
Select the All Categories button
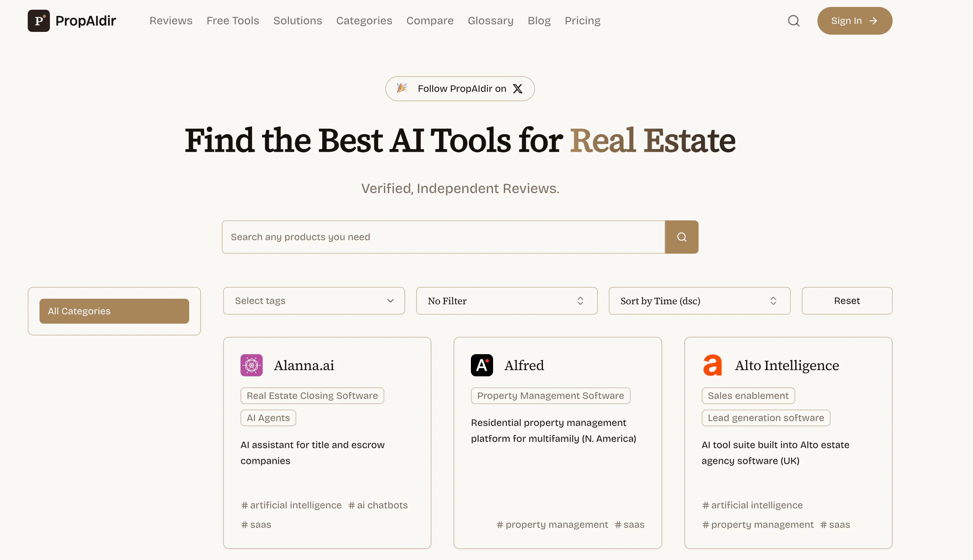(x=114, y=311)
